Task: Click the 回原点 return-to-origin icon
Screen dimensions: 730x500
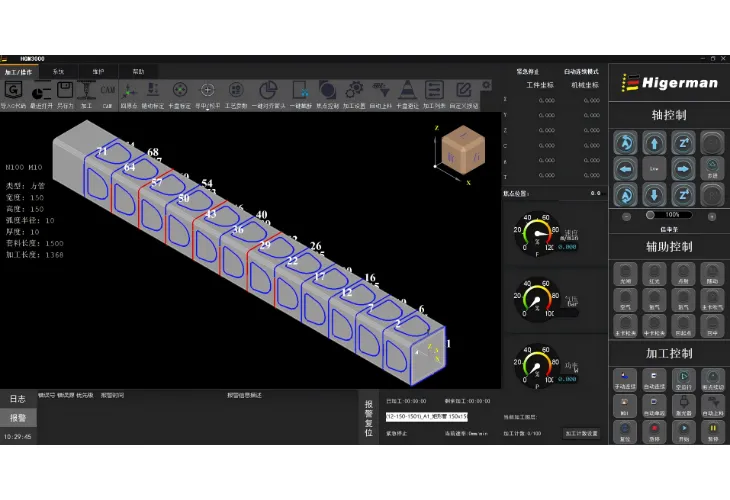Action: click(x=128, y=91)
